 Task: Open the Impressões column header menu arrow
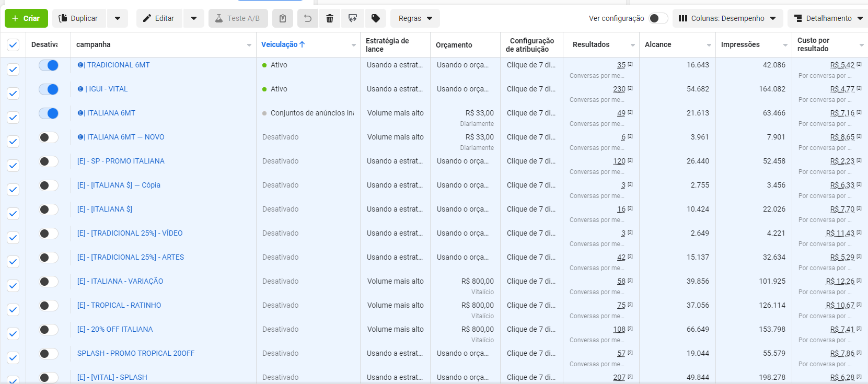pyautogui.click(x=785, y=45)
